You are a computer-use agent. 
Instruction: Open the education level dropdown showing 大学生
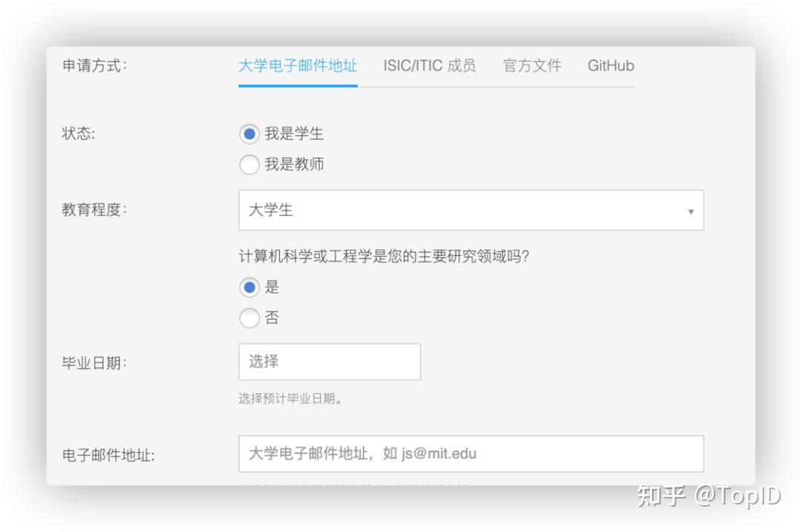[472, 210]
